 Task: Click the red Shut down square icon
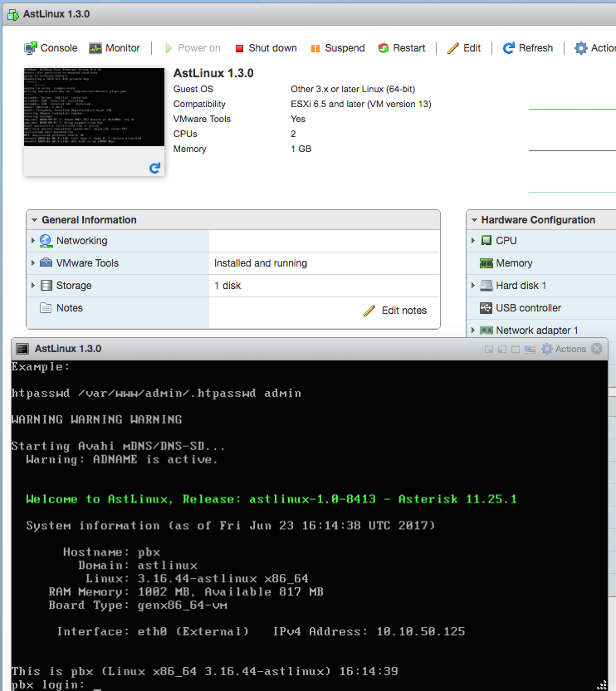point(239,48)
